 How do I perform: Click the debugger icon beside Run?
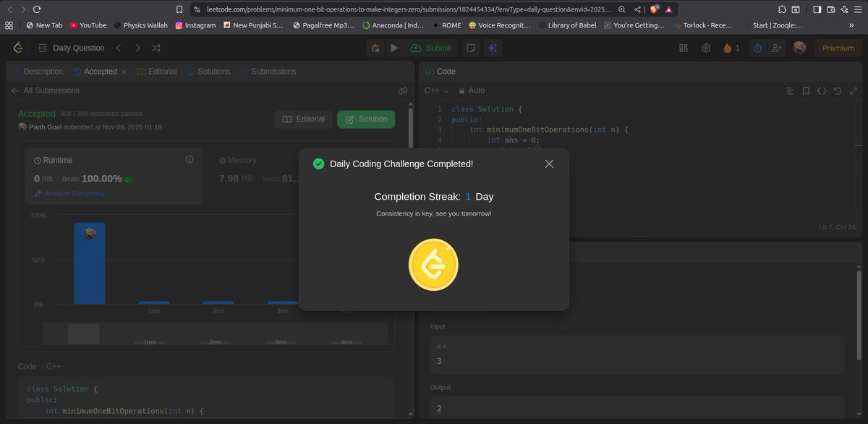coord(375,48)
